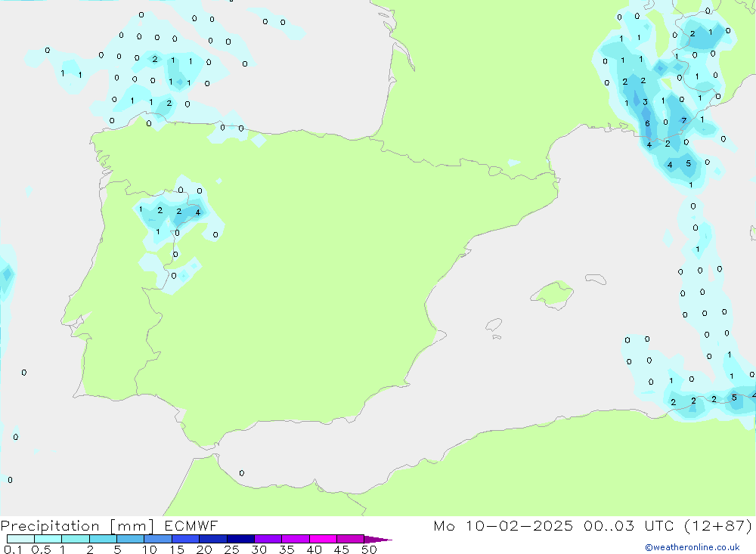Select the 5–10 mm legend color swatch
Screen dimensions: 756x554
pyautogui.click(x=130, y=539)
